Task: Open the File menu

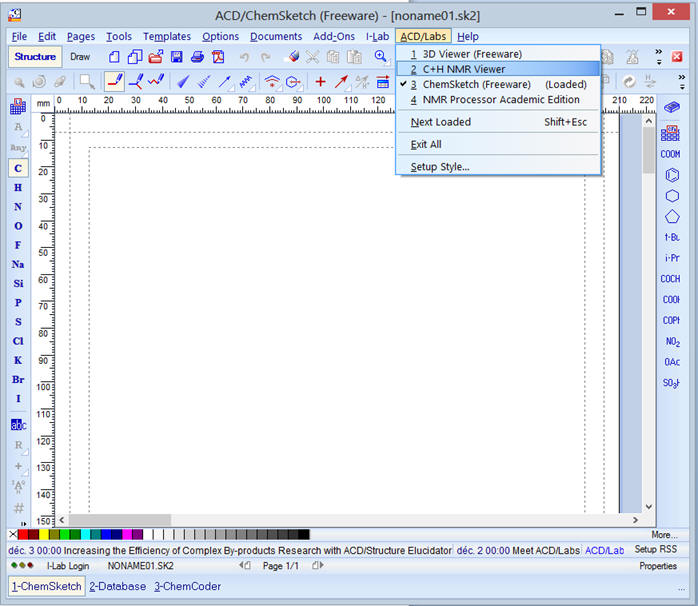Action: pos(19,37)
